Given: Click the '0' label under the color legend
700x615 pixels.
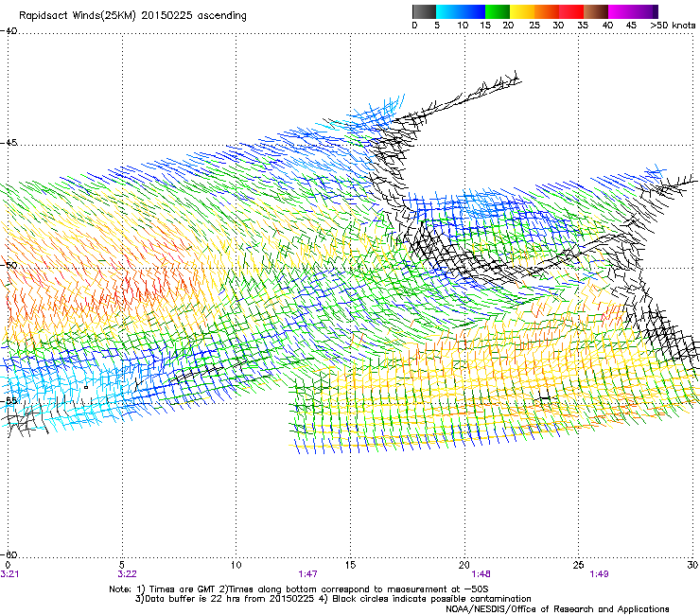Looking at the screenshot, I should click(x=414, y=26).
